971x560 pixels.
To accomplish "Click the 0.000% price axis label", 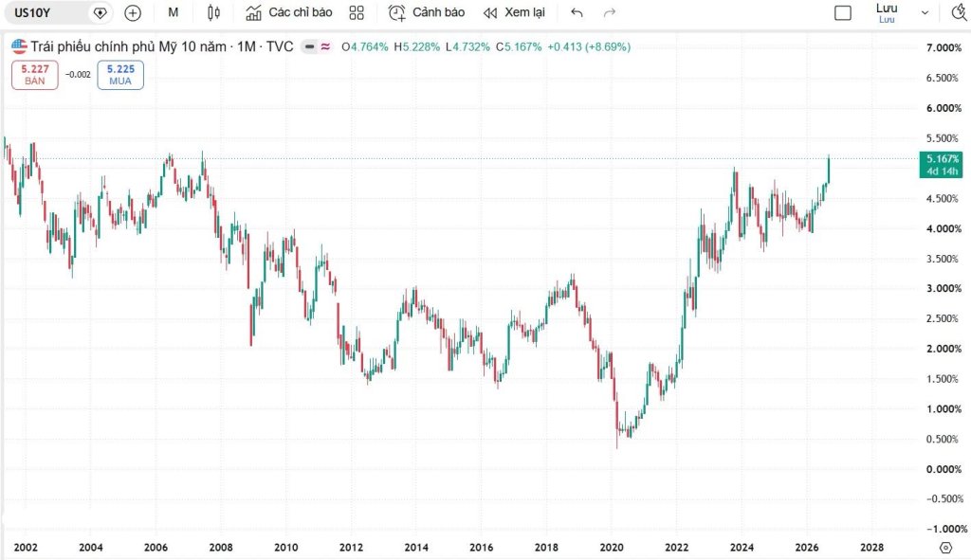I will pyautogui.click(x=944, y=469).
